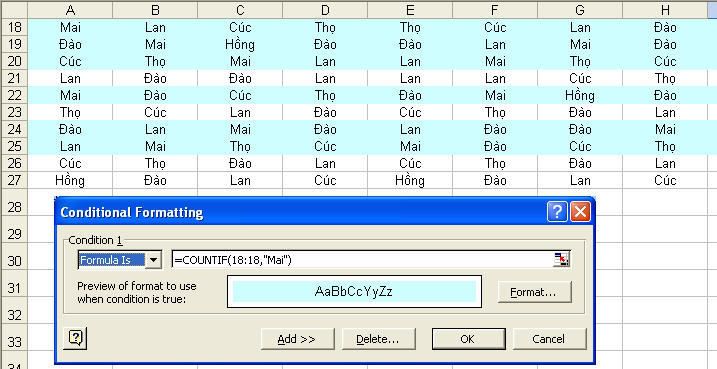Select row 22 header

(14, 96)
